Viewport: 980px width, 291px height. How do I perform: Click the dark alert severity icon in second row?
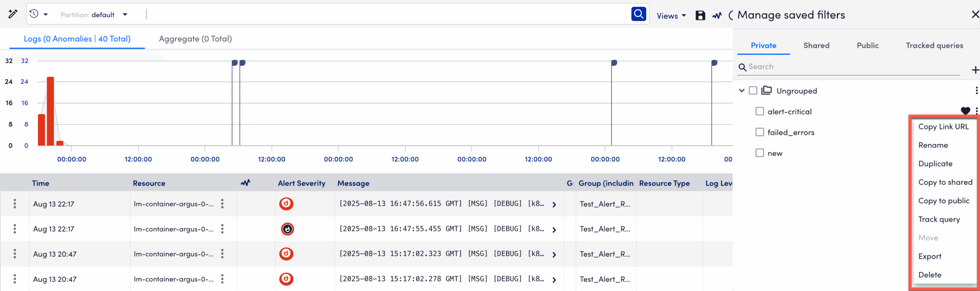(287, 229)
